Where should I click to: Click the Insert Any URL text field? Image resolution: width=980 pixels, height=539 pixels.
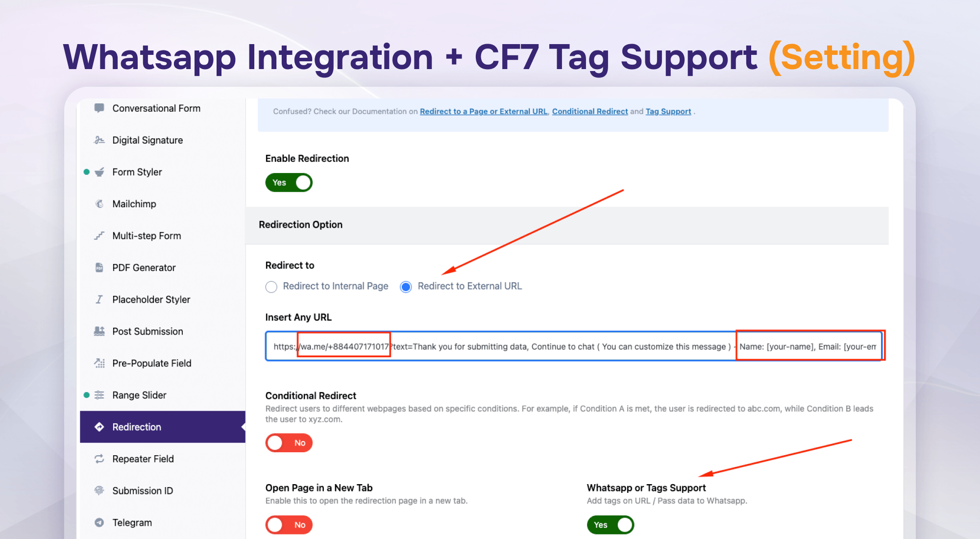[x=574, y=346]
